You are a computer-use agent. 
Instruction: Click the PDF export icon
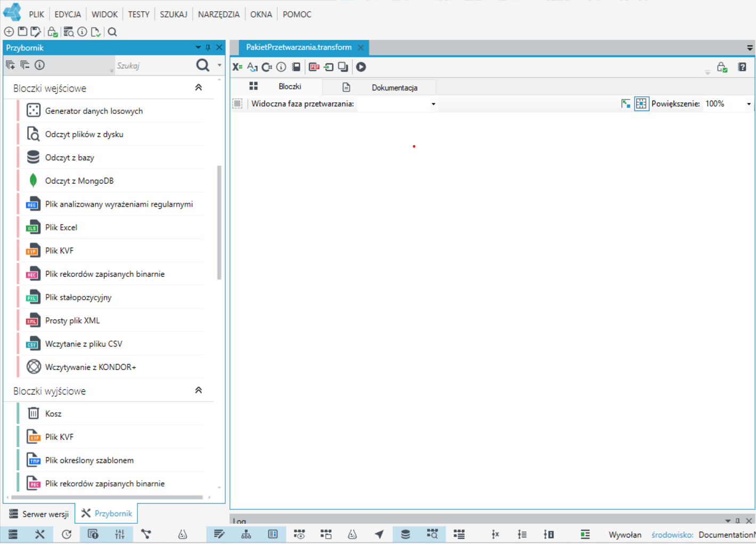[314, 67]
